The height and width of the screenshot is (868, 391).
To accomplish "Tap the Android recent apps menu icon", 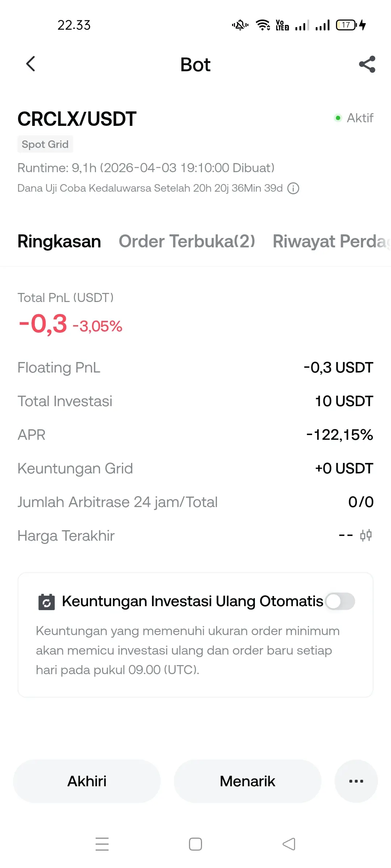I will [102, 844].
